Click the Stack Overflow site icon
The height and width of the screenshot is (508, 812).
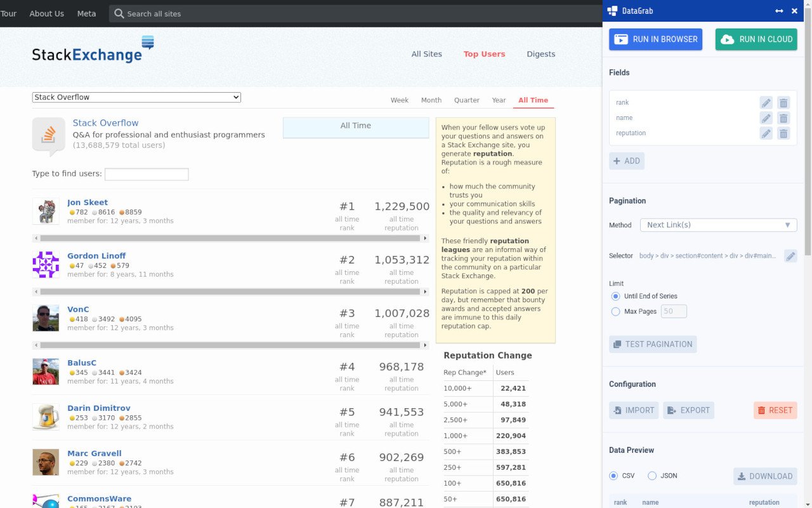(x=49, y=136)
